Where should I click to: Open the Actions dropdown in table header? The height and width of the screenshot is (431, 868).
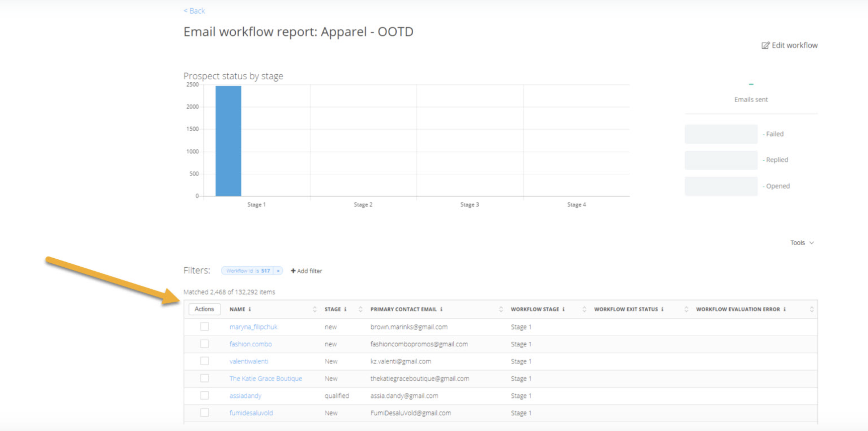[204, 309]
